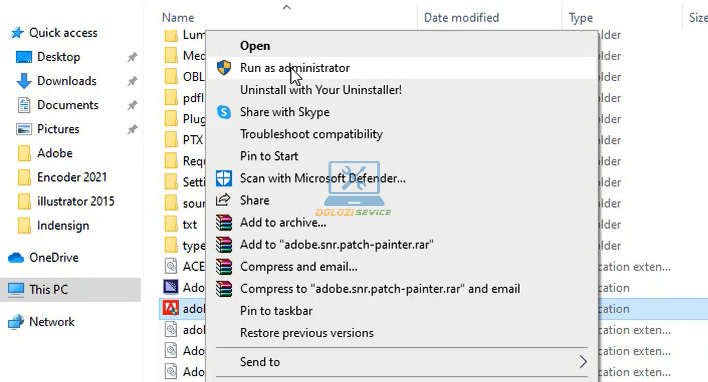Click the OneDrive cloud icon
The width and height of the screenshot is (708, 382).
[16, 257]
